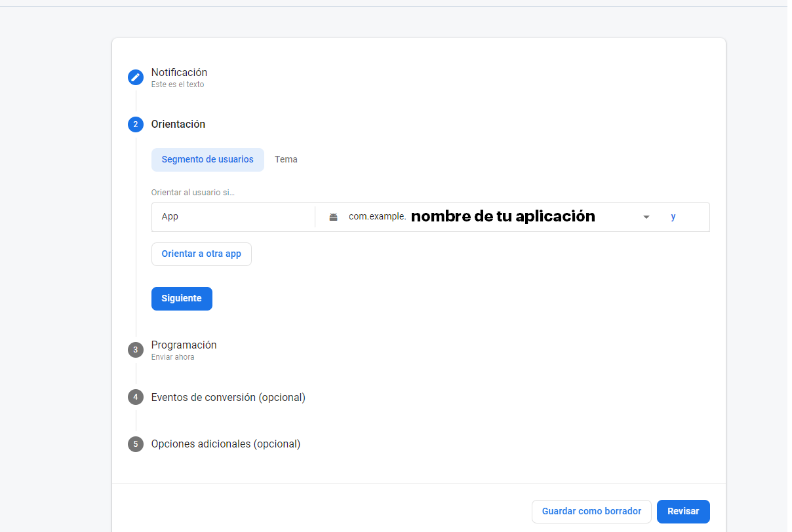Click the step 2 circle for Orientación
This screenshot has height=532, width=792.
pos(136,124)
